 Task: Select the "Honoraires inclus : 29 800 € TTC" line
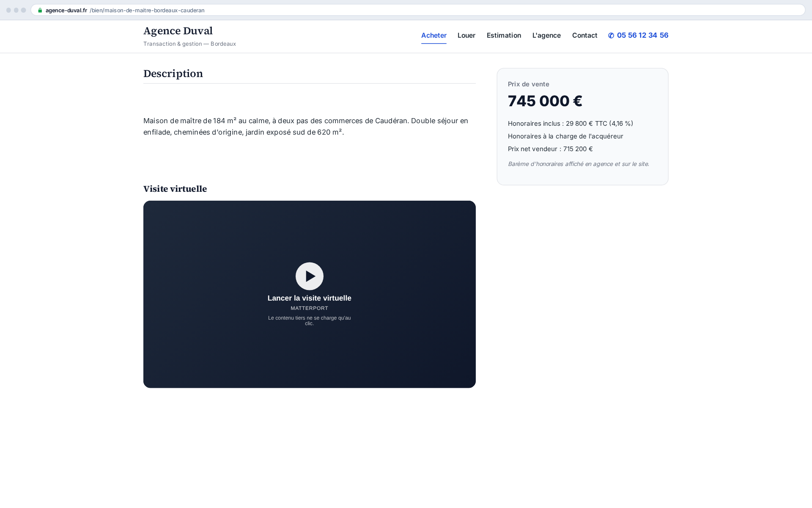tap(571, 124)
